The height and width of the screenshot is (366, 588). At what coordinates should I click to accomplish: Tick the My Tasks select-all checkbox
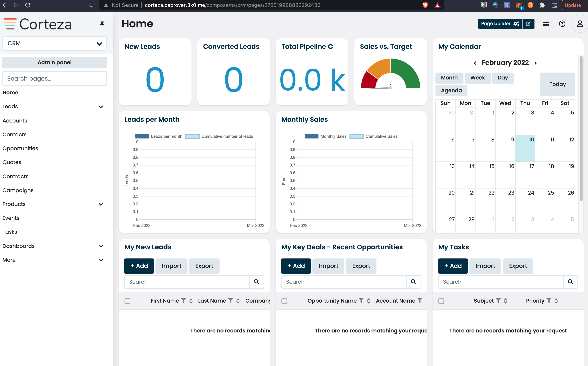point(441,301)
